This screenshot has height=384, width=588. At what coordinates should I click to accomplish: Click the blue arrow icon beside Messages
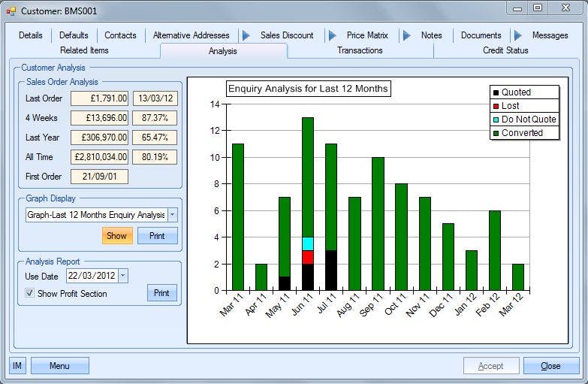coord(518,35)
